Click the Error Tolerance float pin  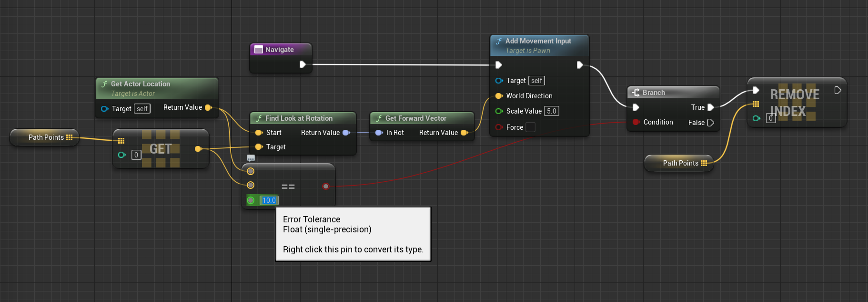tap(251, 200)
